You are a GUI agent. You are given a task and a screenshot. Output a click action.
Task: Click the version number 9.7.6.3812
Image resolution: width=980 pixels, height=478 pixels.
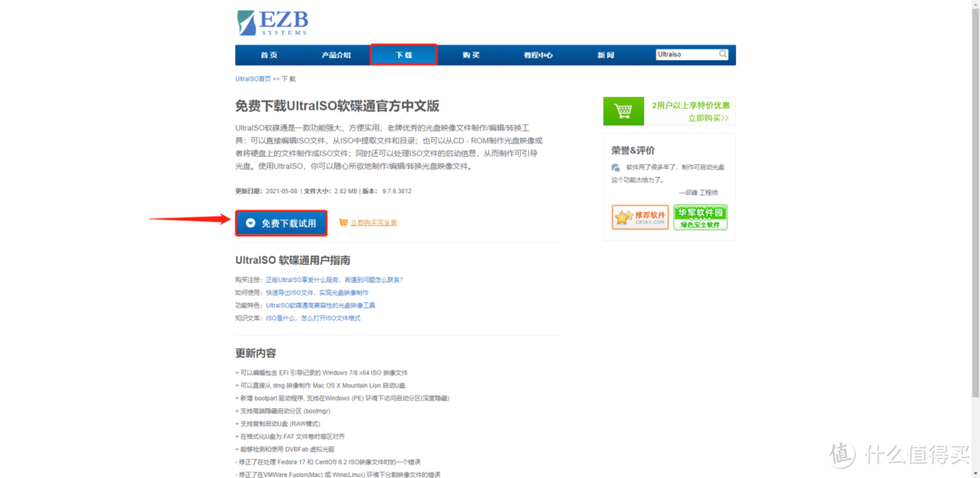(397, 190)
